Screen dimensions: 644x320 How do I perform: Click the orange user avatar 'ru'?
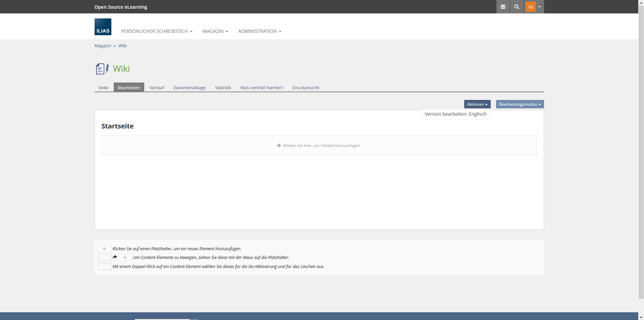click(530, 7)
